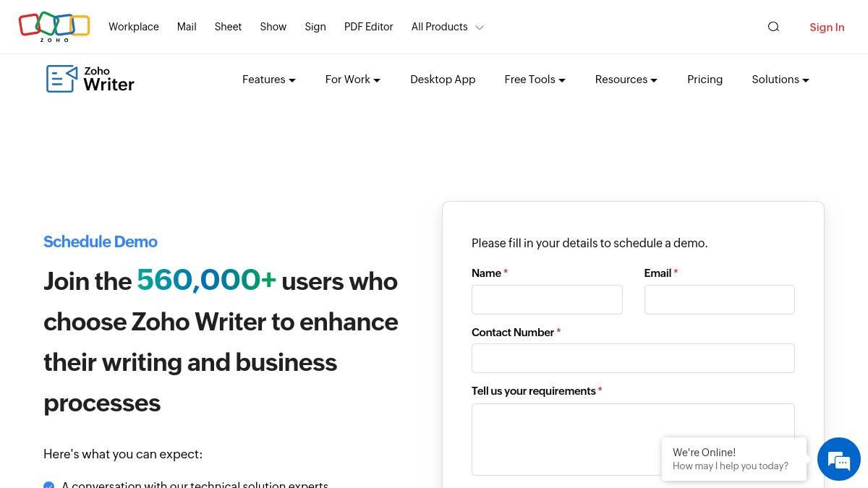Expand the Free Tools menu

(x=535, y=80)
